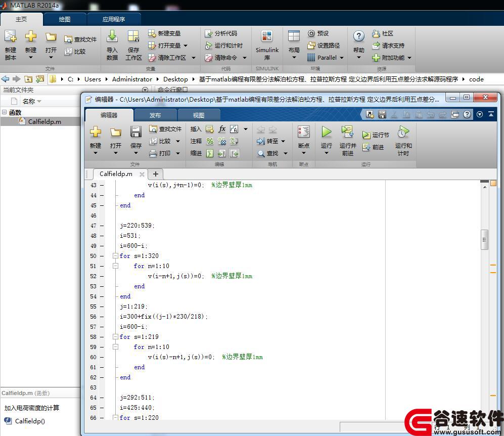Open Simulink Library
The width and height of the screenshot is (504, 436).
click(x=267, y=45)
